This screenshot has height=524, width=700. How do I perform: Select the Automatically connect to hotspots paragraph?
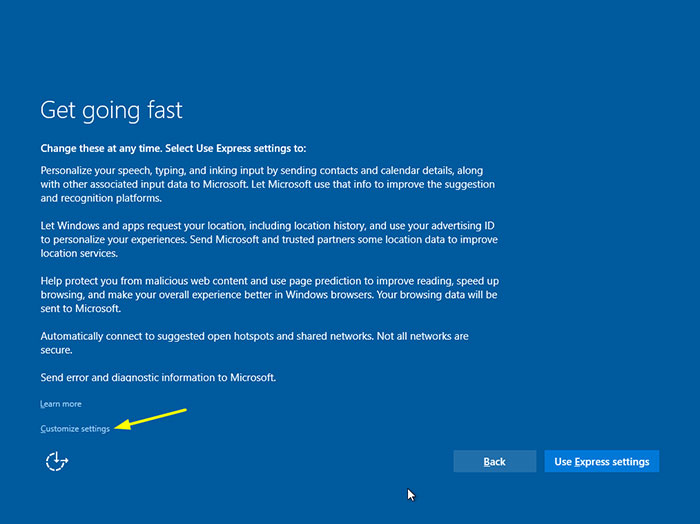tap(254, 343)
